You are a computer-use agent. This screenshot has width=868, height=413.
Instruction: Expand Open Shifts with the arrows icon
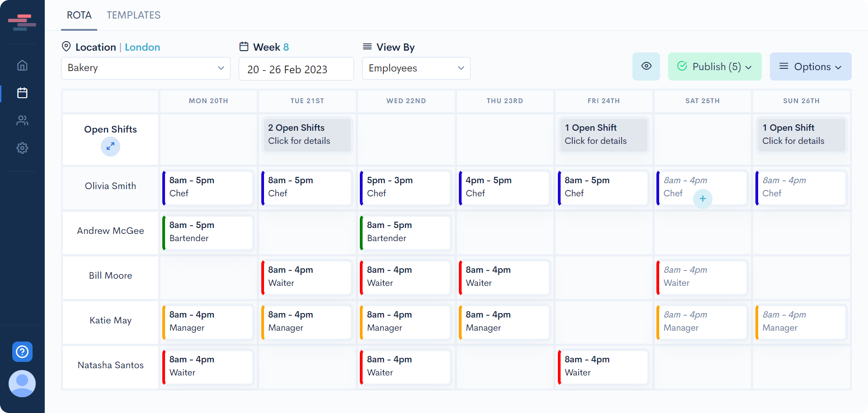click(110, 147)
